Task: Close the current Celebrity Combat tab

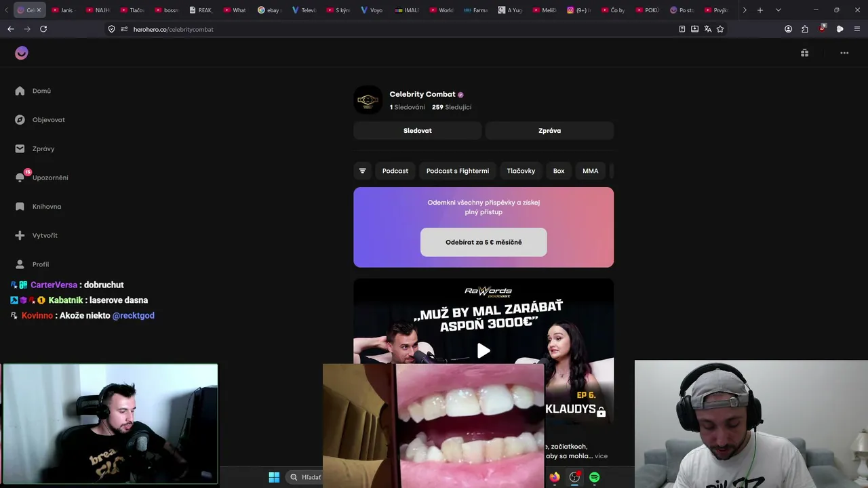Action: pos(39,10)
